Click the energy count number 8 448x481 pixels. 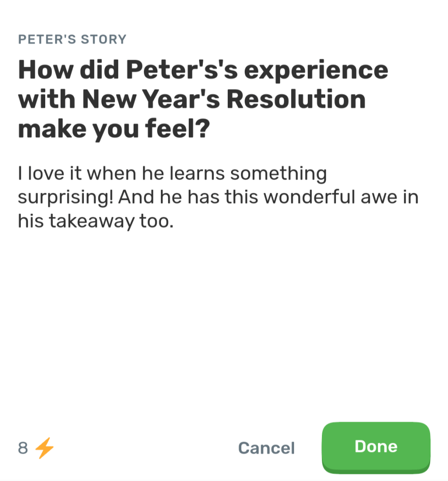(x=23, y=448)
